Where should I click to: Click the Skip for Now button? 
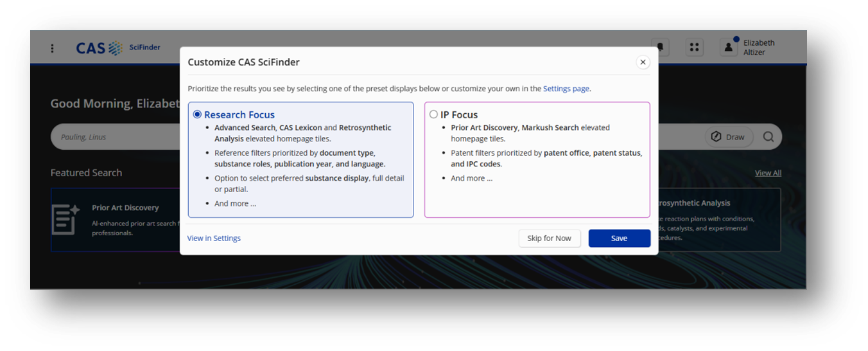pyautogui.click(x=549, y=239)
